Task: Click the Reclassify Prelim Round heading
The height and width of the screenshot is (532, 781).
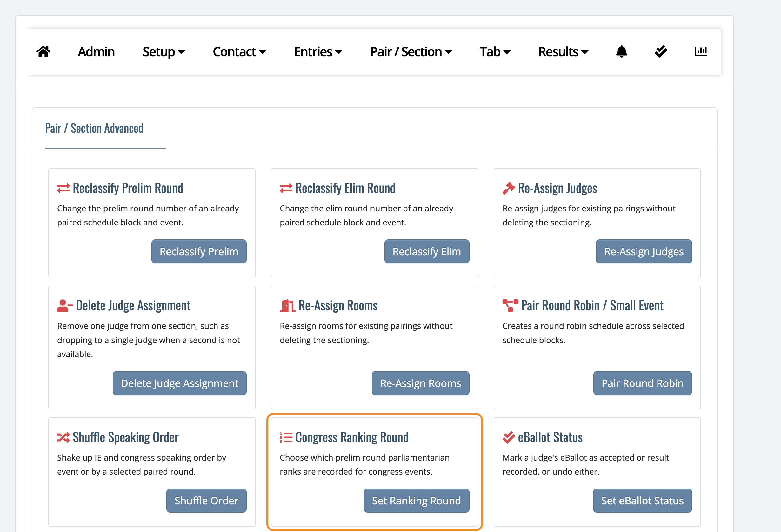Action: pyautogui.click(x=128, y=188)
